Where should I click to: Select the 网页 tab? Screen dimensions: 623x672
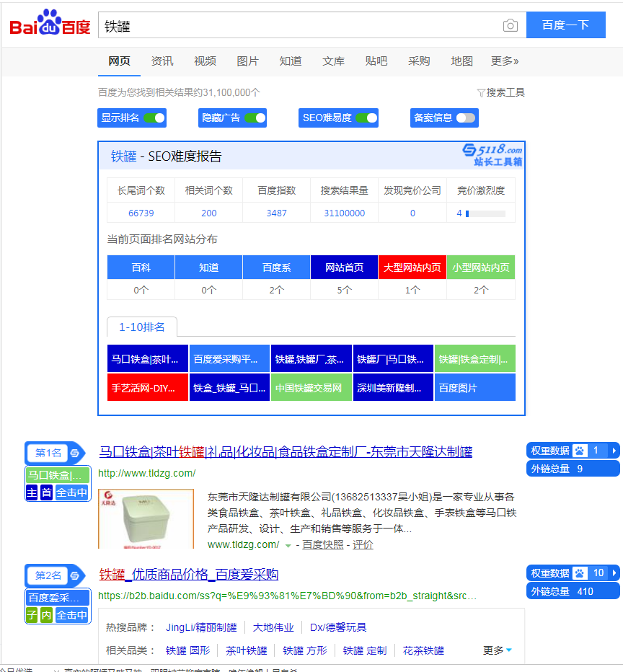119,61
